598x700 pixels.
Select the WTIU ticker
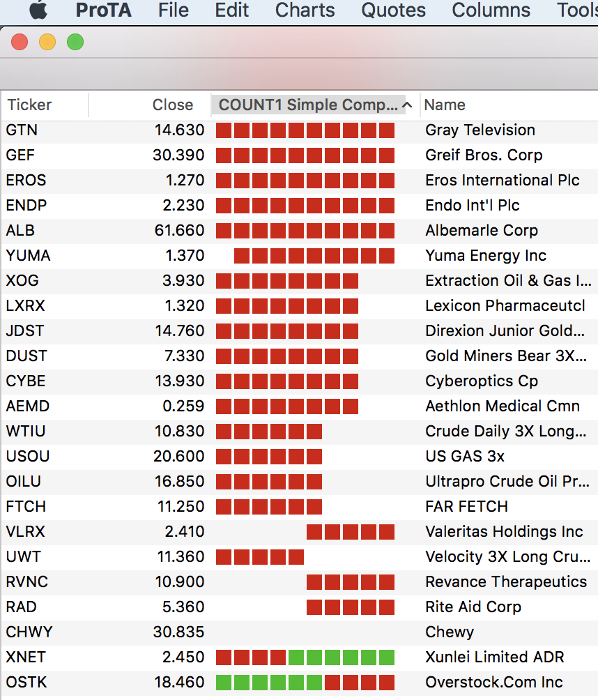coord(25,432)
